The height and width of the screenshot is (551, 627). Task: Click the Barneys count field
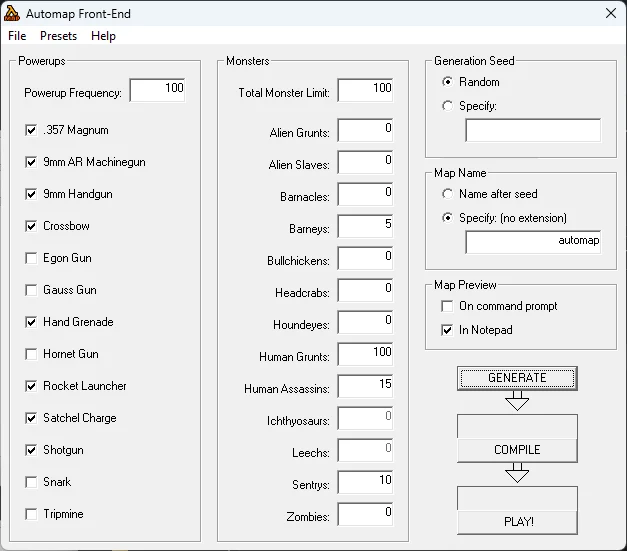[x=365, y=226]
